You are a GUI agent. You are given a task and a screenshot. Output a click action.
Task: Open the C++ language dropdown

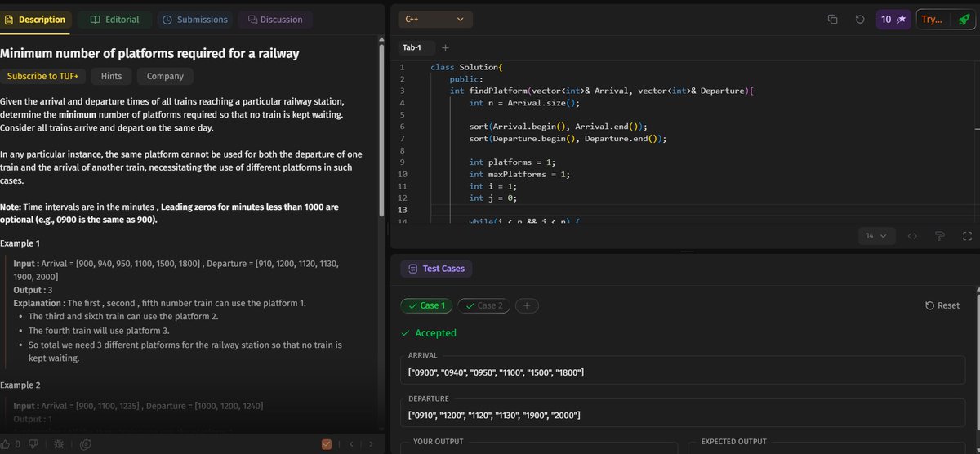click(434, 19)
